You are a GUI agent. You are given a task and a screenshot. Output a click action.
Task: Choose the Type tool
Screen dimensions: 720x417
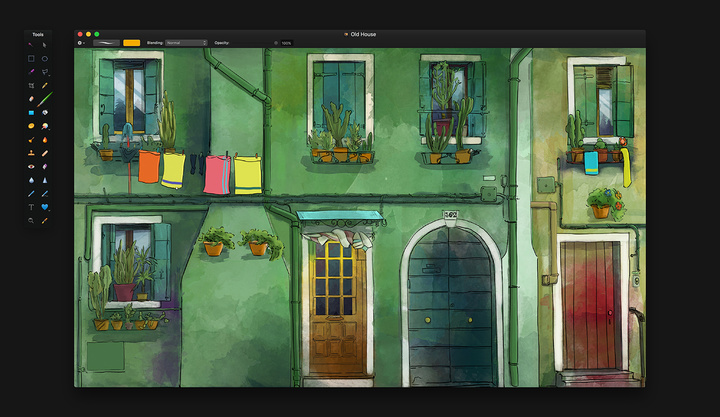[31, 207]
